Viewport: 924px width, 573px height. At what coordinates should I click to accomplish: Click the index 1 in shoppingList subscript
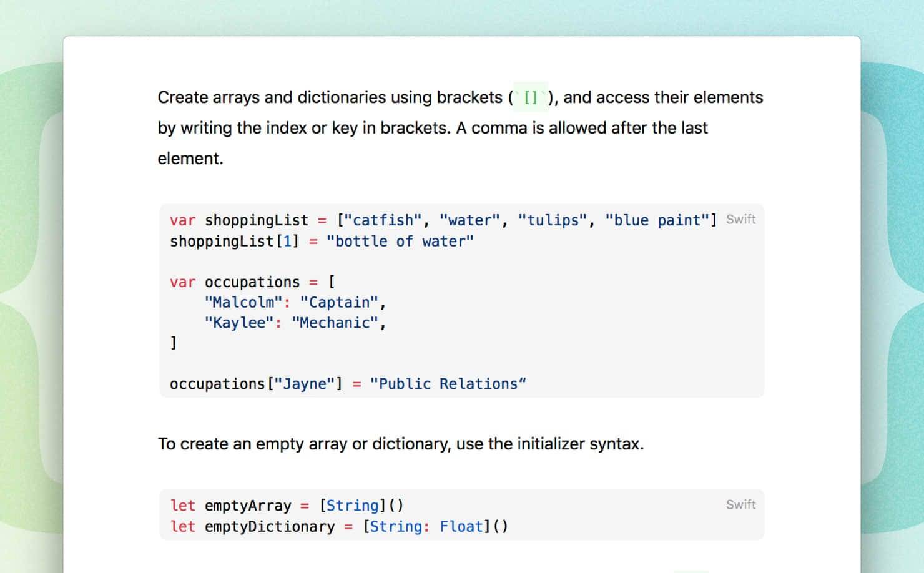[x=287, y=242]
